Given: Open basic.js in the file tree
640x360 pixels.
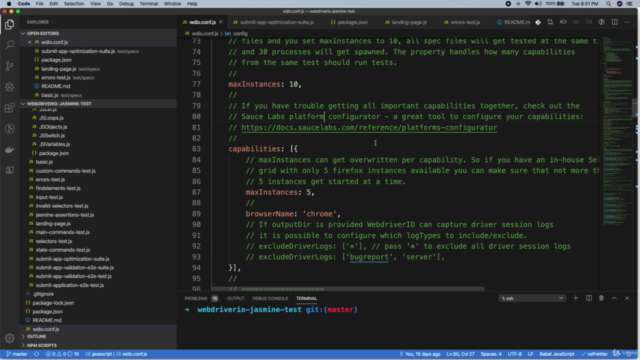Looking at the screenshot, I should (x=44, y=162).
